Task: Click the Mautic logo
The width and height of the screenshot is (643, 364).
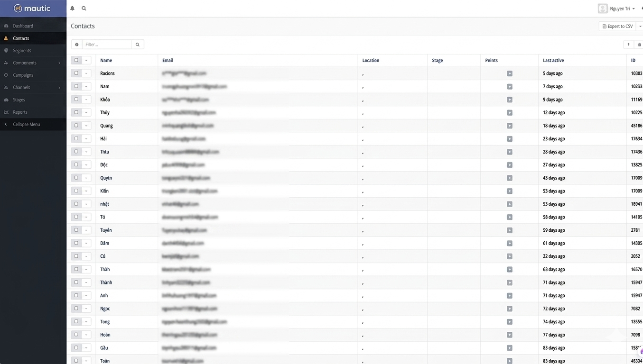Action: click(33, 8)
